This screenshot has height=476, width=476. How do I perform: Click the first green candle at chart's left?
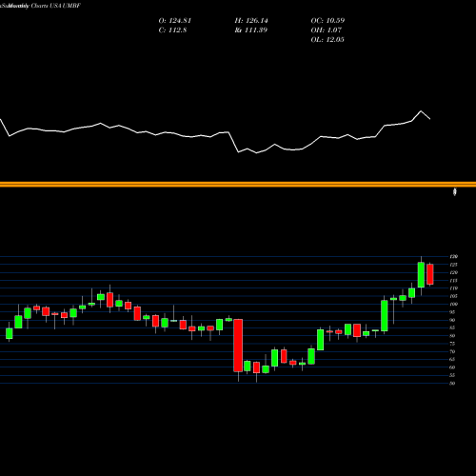pyautogui.click(x=10, y=333)
